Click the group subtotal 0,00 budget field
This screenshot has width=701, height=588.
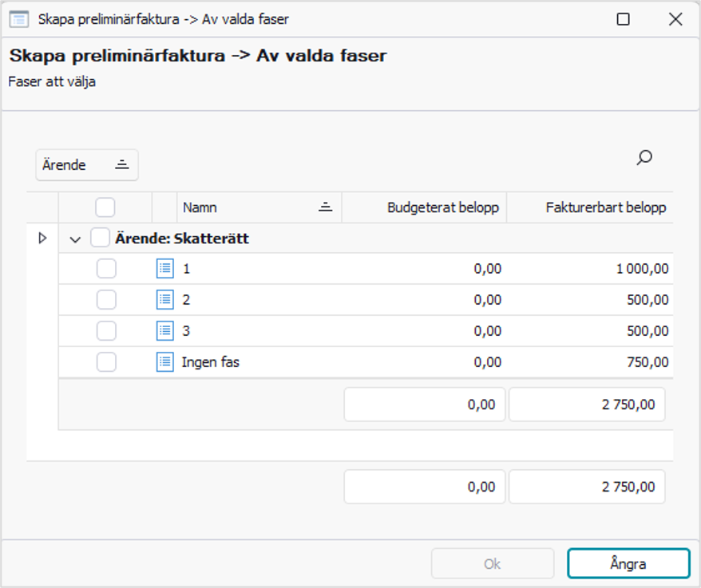point(425,404)
